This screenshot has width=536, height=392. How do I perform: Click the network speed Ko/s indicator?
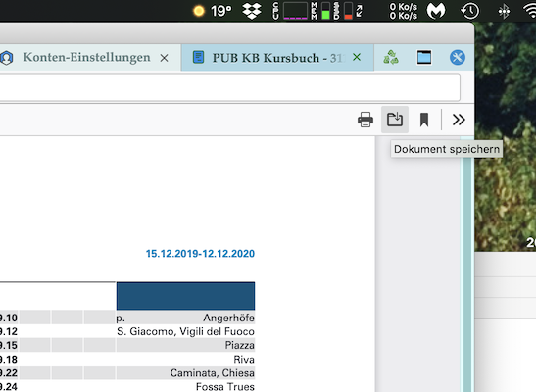click(x=404, y=11)
